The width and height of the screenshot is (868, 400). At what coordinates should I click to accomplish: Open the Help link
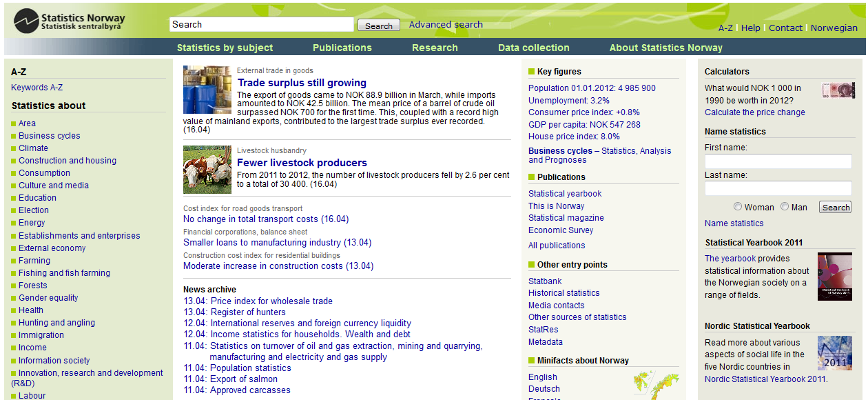pyautogui.click(x=751, y=28)
